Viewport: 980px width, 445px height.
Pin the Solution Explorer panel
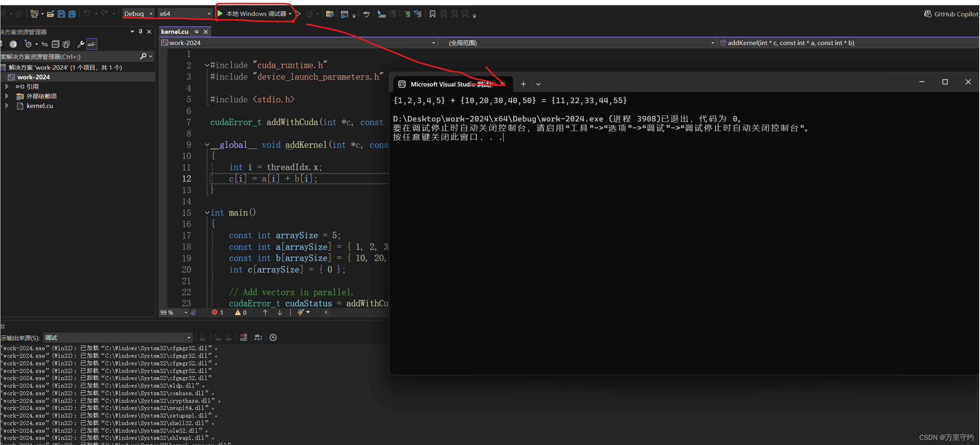(140, 32)
